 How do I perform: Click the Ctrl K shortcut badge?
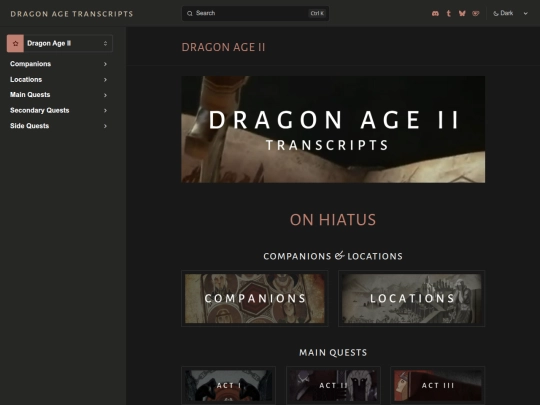pos(317,13)
